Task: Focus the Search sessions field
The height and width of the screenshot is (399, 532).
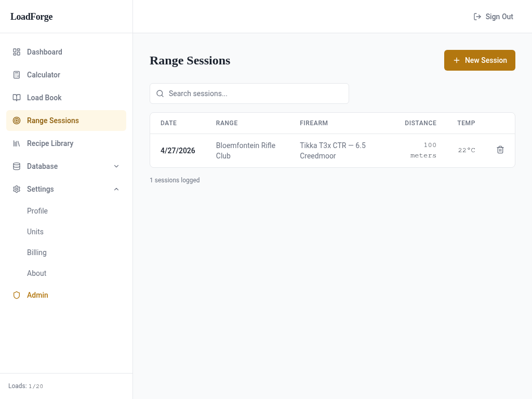Action: click(x=249, y=94)
